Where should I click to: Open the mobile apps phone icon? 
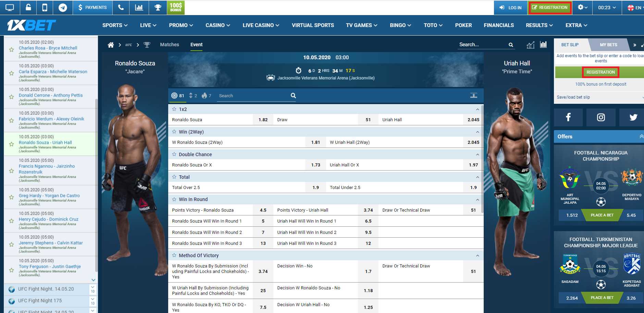45,8
